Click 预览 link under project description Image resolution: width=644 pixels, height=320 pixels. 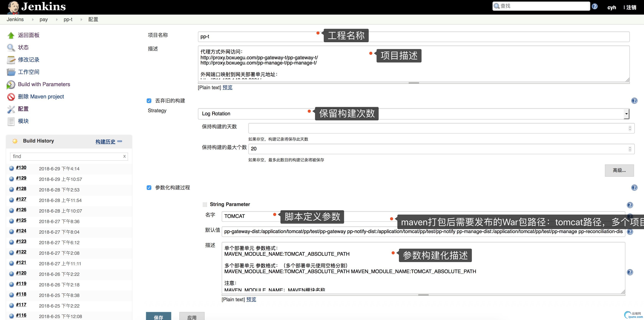[227, 87]
